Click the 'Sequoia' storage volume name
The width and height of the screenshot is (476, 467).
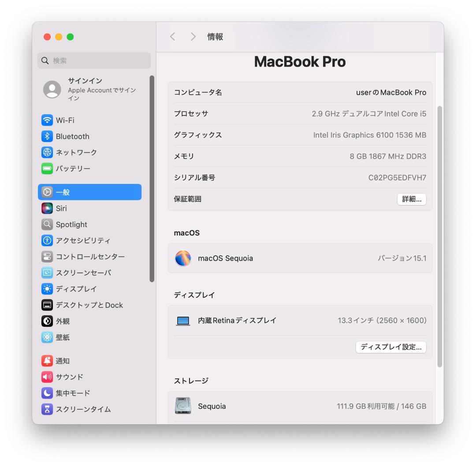212,406
